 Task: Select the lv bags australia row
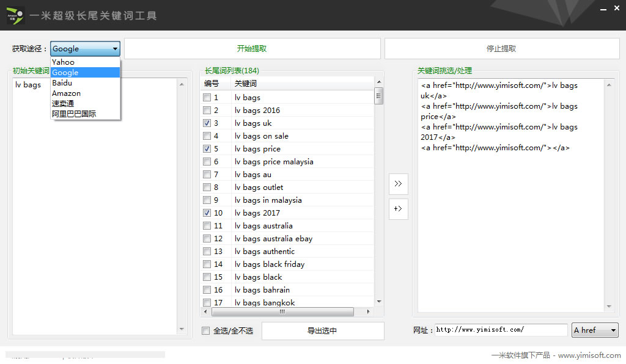tap(287, 225)
